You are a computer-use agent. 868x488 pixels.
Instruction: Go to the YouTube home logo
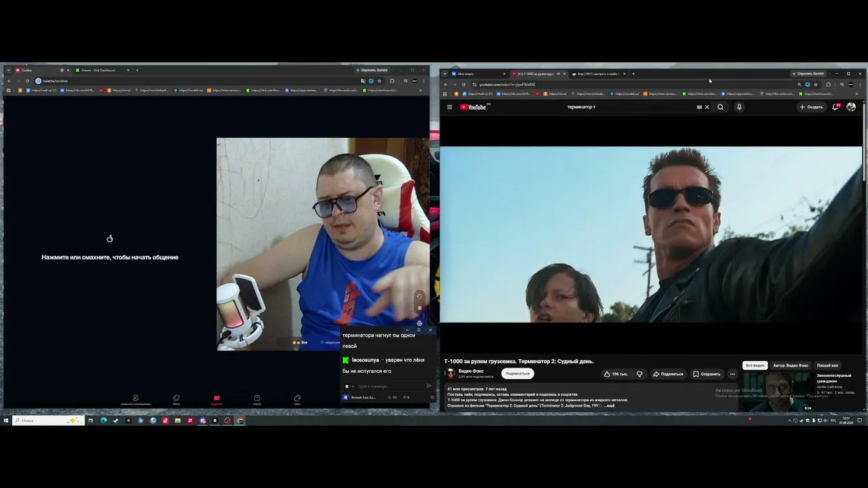(473, 107)
